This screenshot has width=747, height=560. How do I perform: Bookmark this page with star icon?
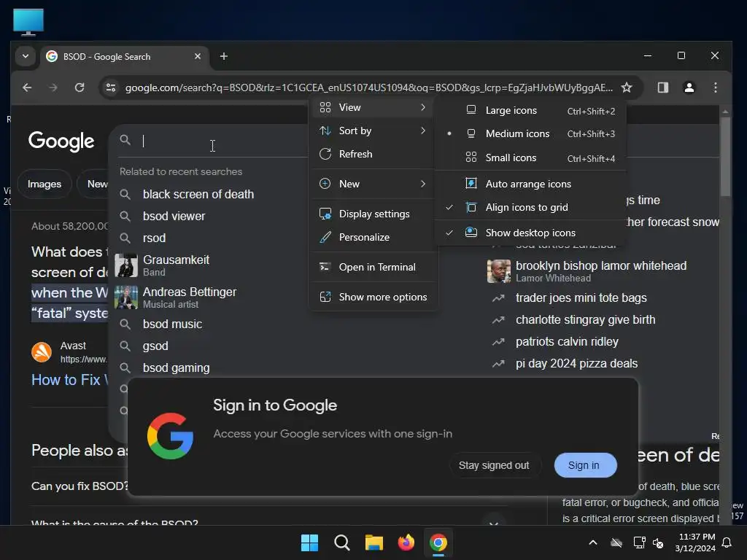(x=627, y=87)
